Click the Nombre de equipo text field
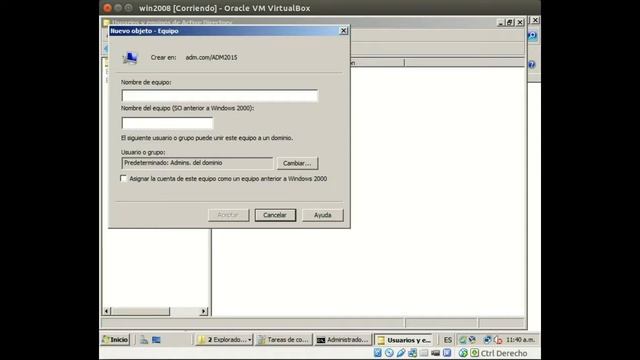 (220, 96)
